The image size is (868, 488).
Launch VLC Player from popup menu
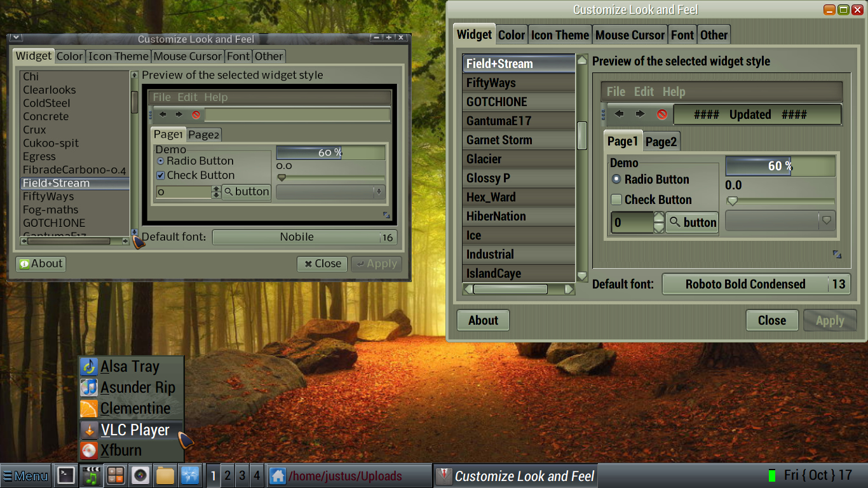pos(132,430)
